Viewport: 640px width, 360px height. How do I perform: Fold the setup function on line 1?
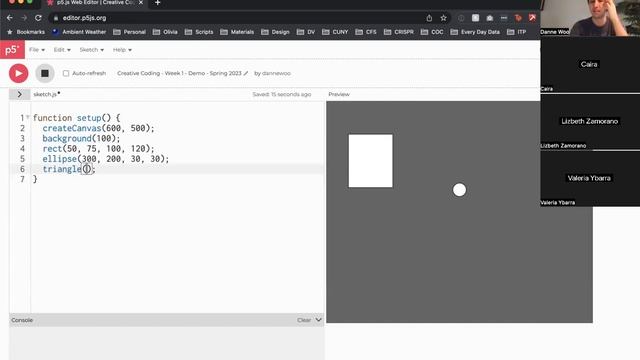point(28,118)
